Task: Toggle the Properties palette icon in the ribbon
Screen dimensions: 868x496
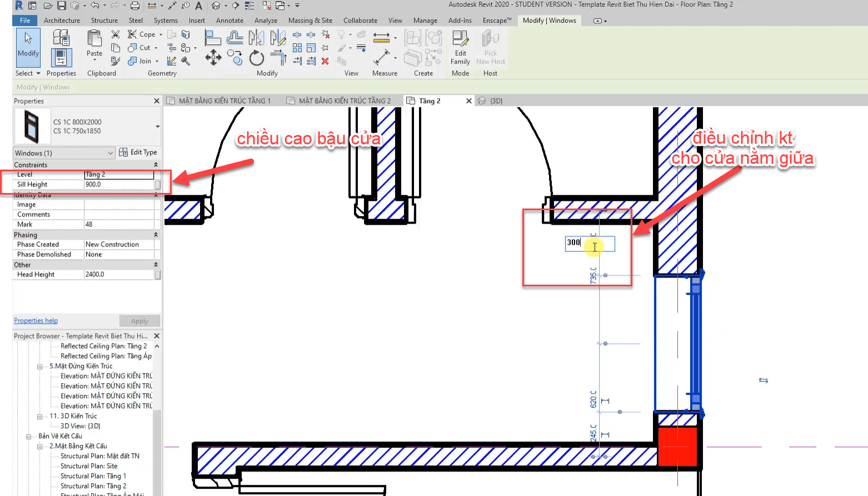Action: point(61,58)
